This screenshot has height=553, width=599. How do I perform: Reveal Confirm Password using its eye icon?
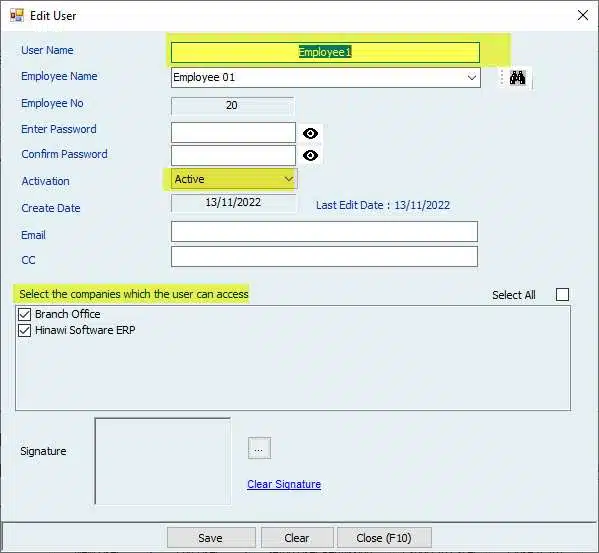(x=310, y=155)
